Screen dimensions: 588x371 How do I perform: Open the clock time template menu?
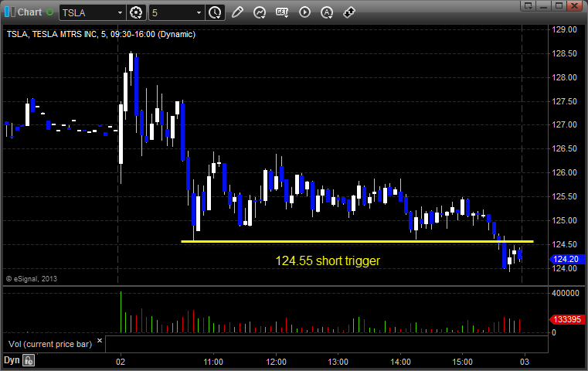[215, 12]
